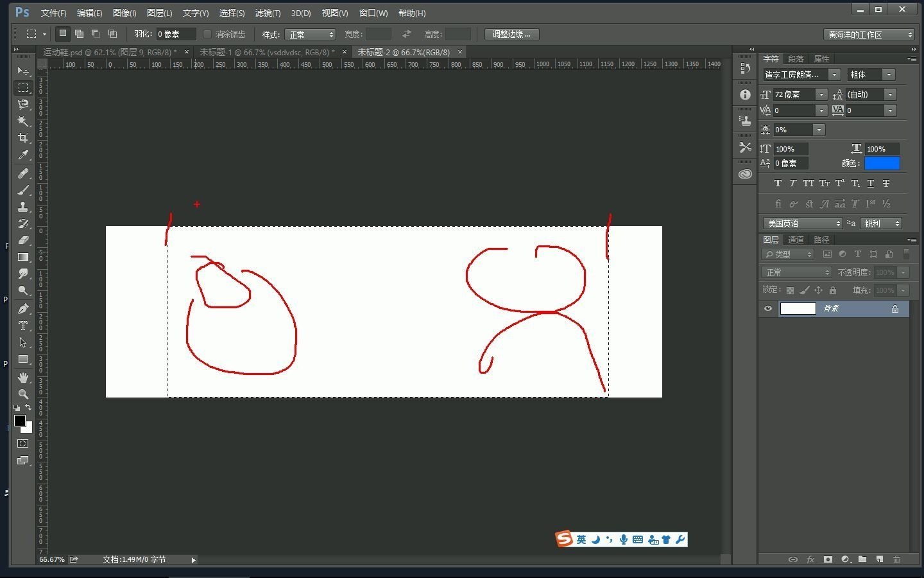Open the layer blend mode dropdown
Screen dimensions: 924x578
pos(796,272)
